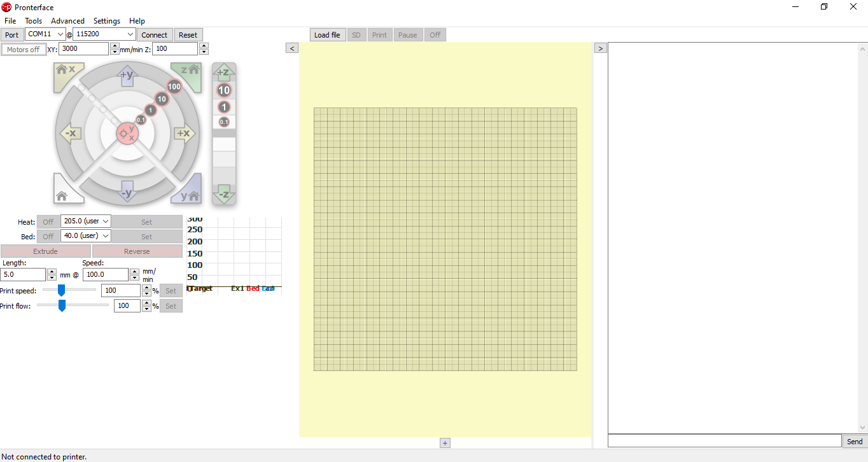Open the COM11 serial port dropdown
This screenshot has width=868, height=462.
(46, 34)
